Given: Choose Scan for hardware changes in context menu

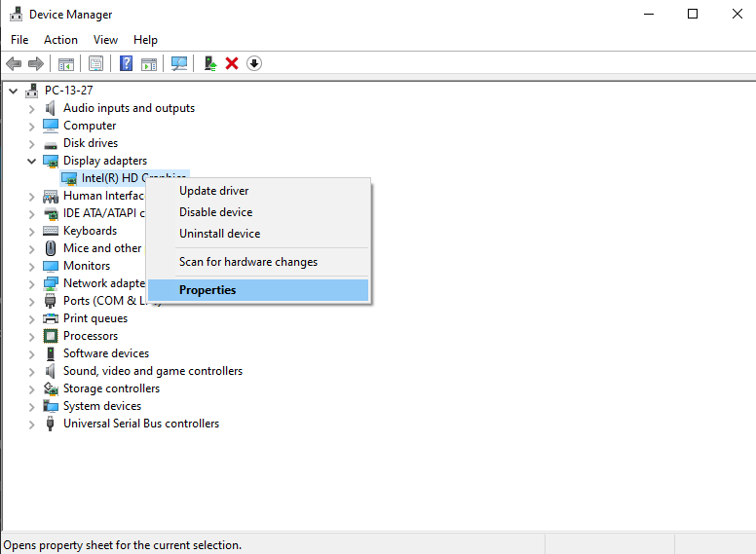Looking at the screenshot, I should pyautogui.click(x=258, y=262).
